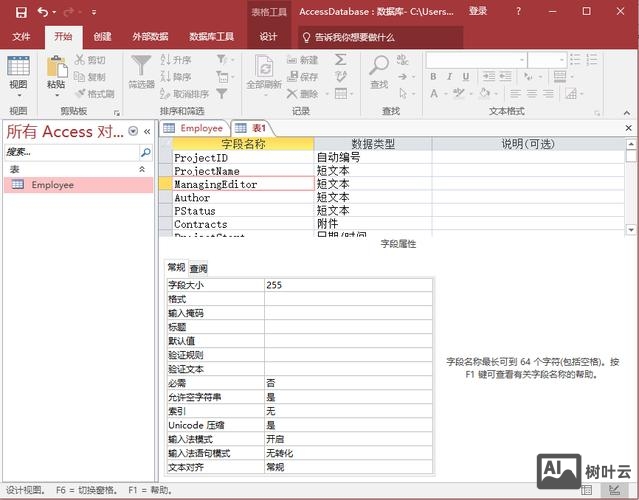The width and height of the screenshot is (639, 500).
Task: Click the 索引 property value 无
Action: tap(348, 411)
